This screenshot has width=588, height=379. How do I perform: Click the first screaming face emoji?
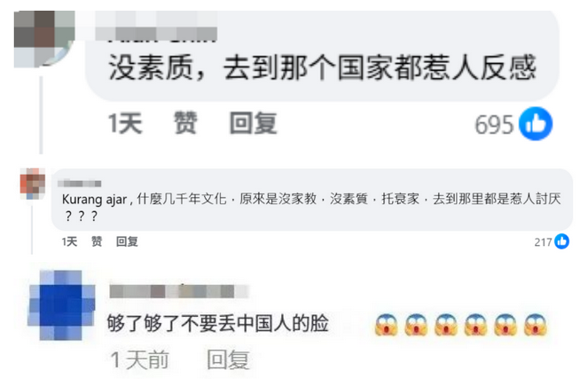pos(386,325)
